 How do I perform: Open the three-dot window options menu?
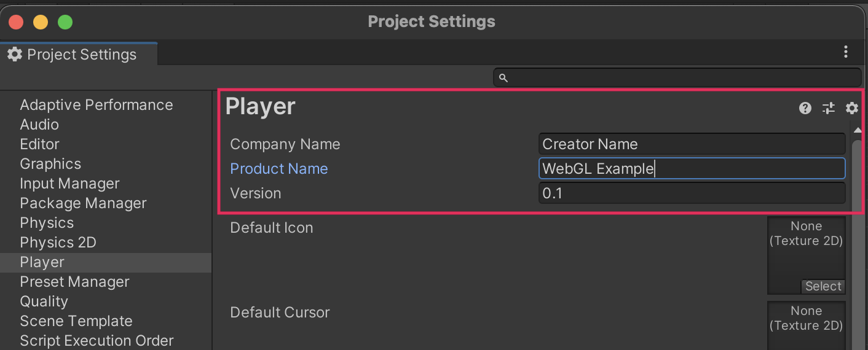(x=846, y=52)
